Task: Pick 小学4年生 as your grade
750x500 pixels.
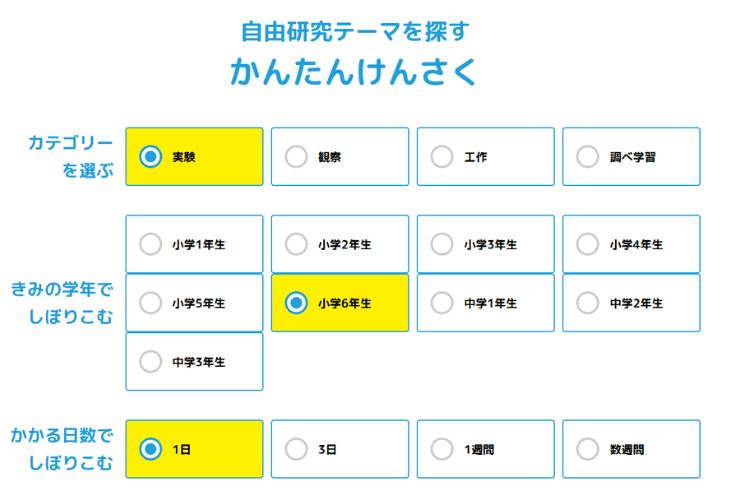Action: (x=588, y=244)
